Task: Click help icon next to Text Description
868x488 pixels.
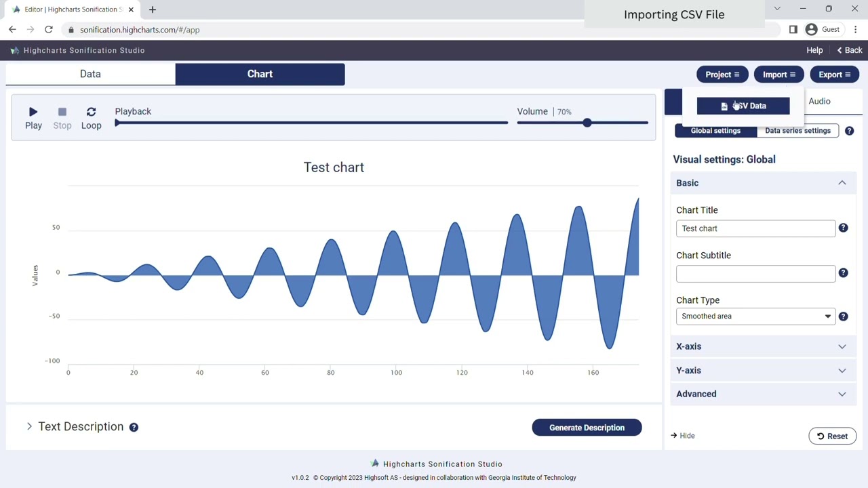Action: point(134,427)
